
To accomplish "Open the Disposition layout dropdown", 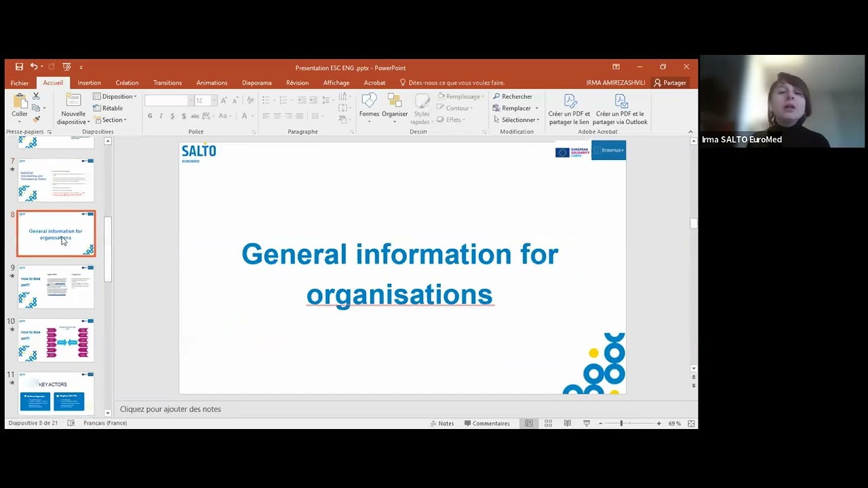I will [x=115, y=96].
